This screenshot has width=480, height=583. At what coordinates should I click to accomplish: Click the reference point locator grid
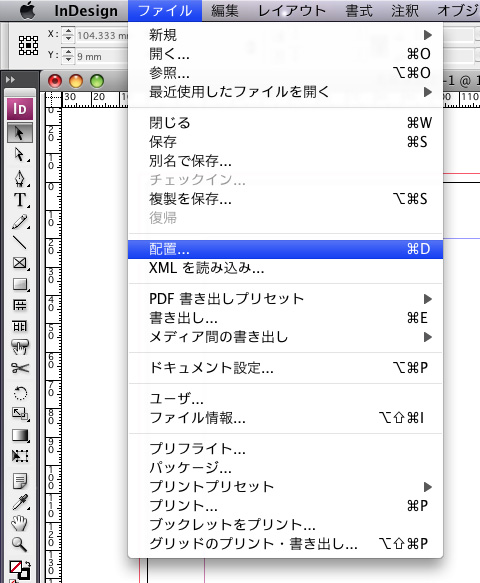pos(28,46)
